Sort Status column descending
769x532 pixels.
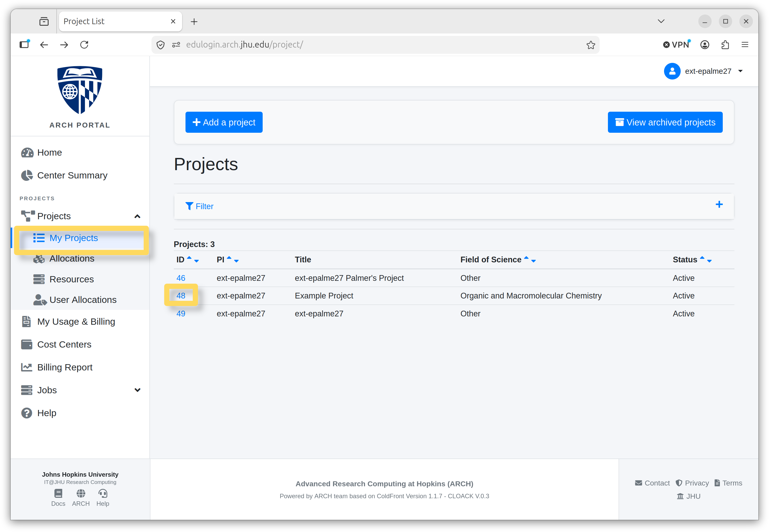tap(709, 261)
